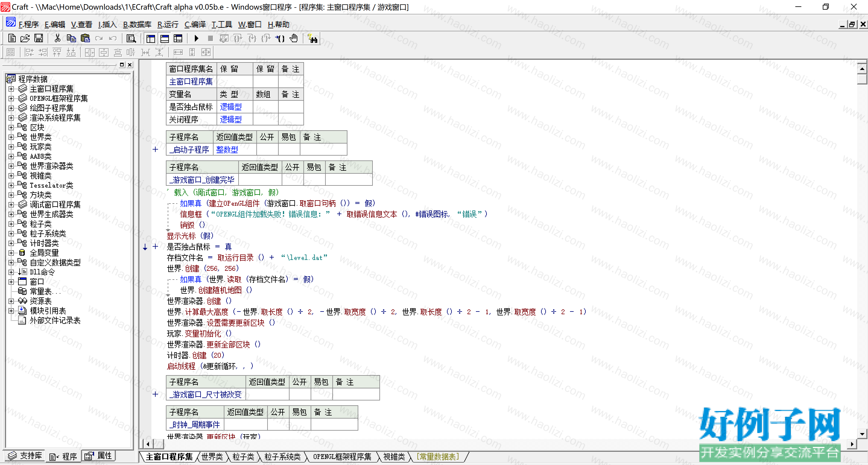Click the 逻辑型 type of 是否独占鼠标
This screenshot has height=465, width=868.
click(x=231, y=107)
